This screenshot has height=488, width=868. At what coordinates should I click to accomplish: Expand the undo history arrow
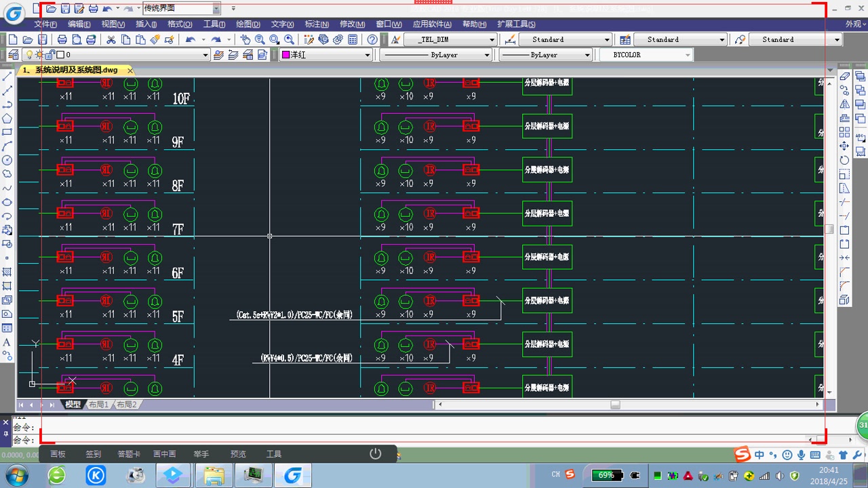coord(204,39)
